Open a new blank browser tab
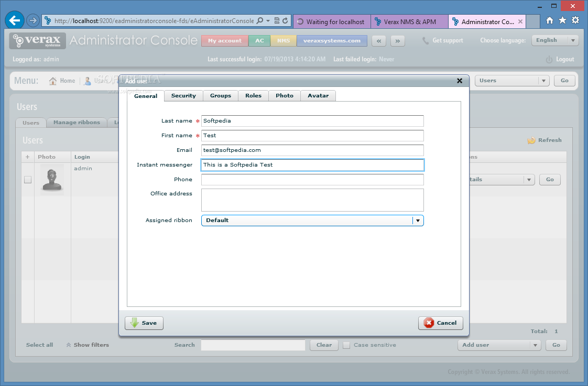 tap(533, 22)
